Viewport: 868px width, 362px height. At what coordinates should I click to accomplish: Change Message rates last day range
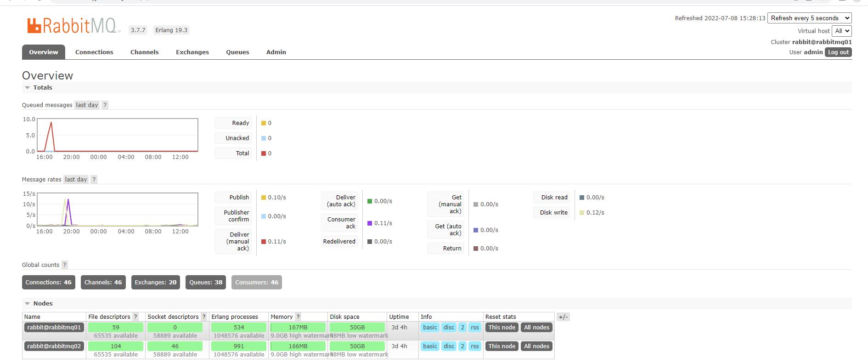(x=76, y=179)
